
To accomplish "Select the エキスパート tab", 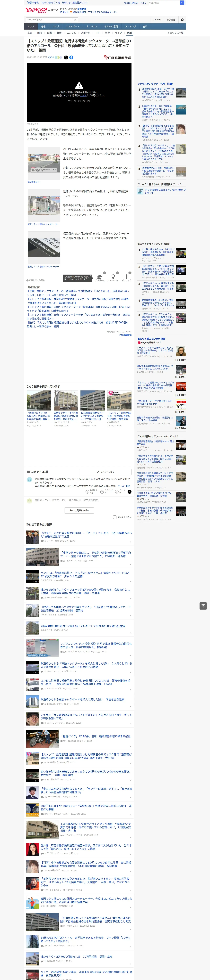I will click(x=72, y=27).
